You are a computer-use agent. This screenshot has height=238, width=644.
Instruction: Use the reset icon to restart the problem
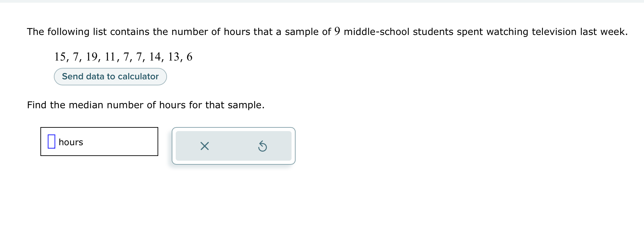pos(263,146)
